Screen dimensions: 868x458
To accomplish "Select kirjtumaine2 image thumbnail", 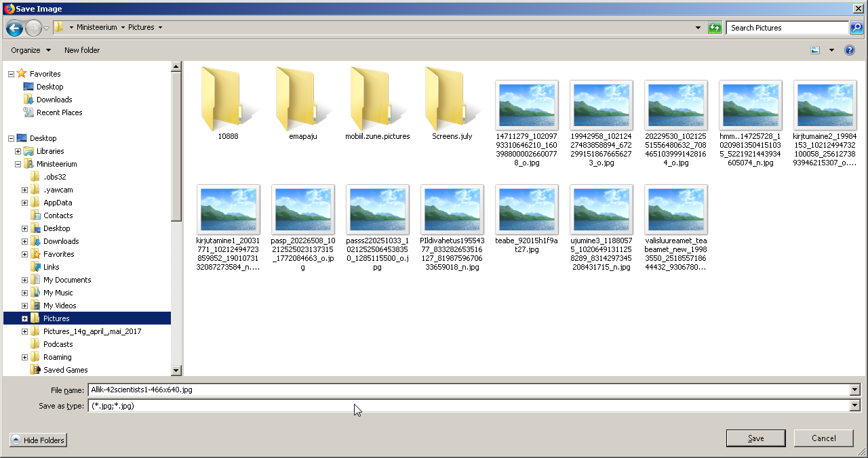I will coord(825,105).
